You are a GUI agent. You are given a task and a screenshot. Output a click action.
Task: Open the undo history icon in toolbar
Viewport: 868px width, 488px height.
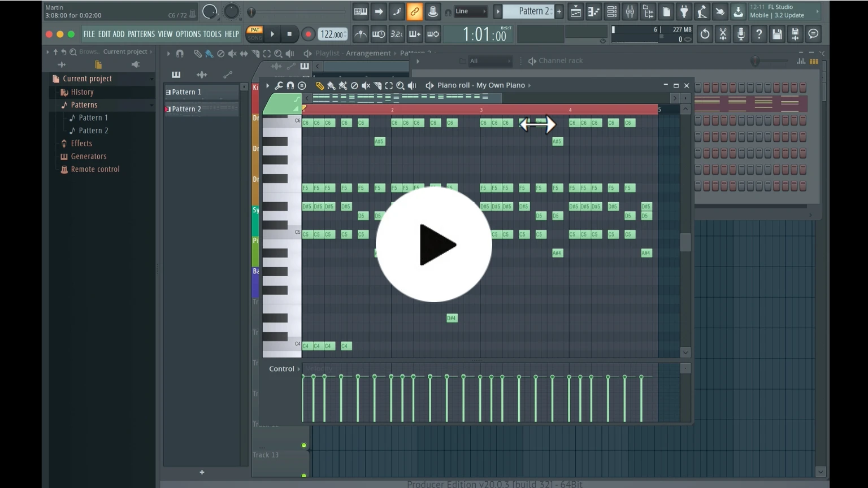click(x=705, y=34)
